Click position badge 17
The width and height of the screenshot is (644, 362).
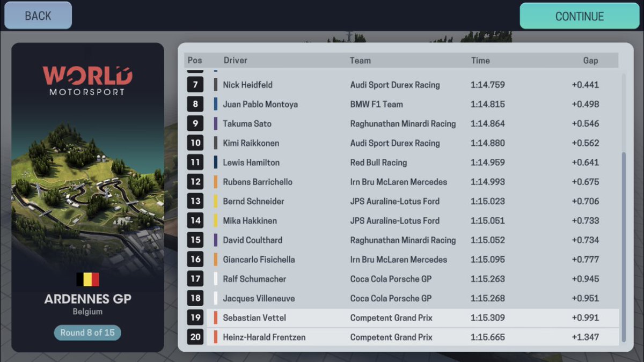[195, 279]
